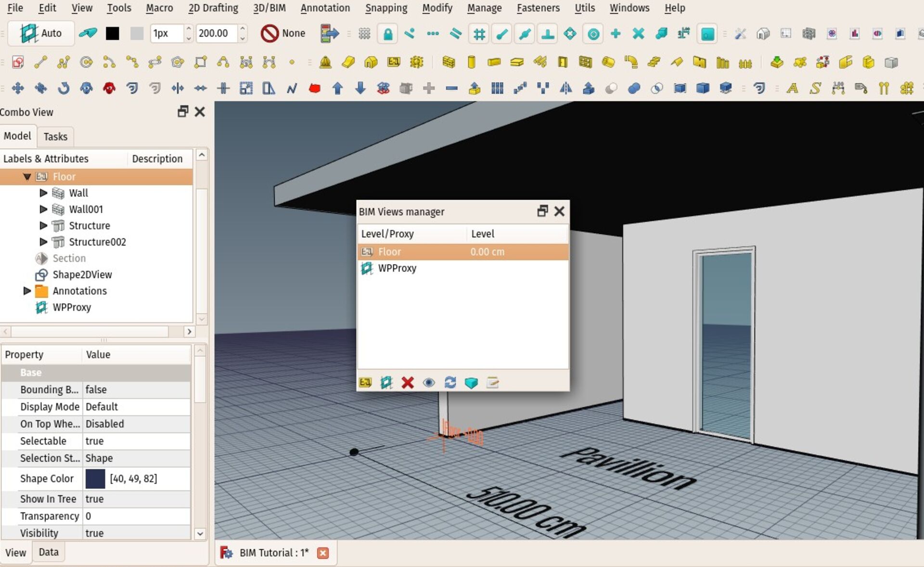924x567 pixels.
Task: Collapse the Floor tree node
Action: 27,177
